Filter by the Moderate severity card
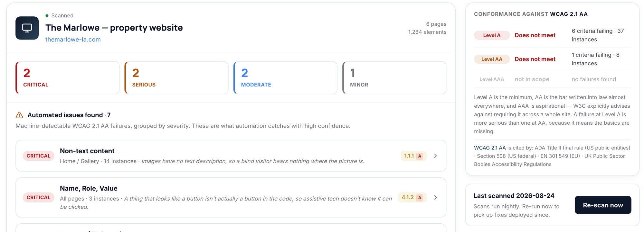The height and width of the screenshot is (232, 644). (285, 78)
